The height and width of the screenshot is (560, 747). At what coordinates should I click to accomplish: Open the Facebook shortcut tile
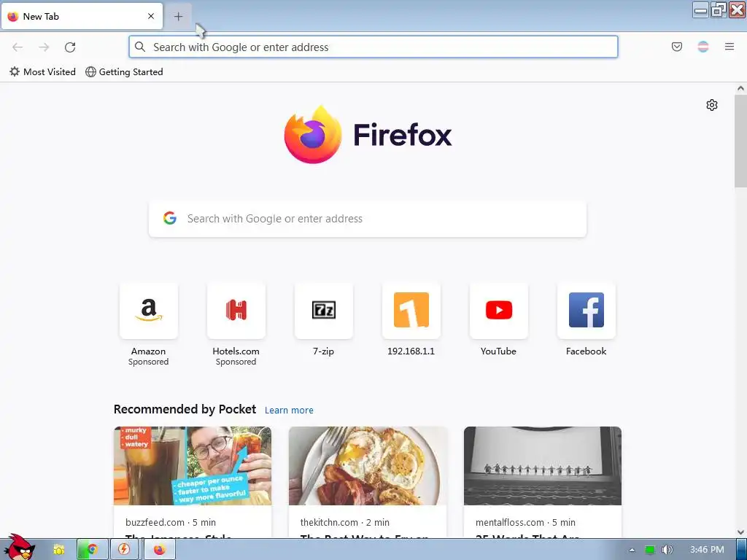[587, 311]
